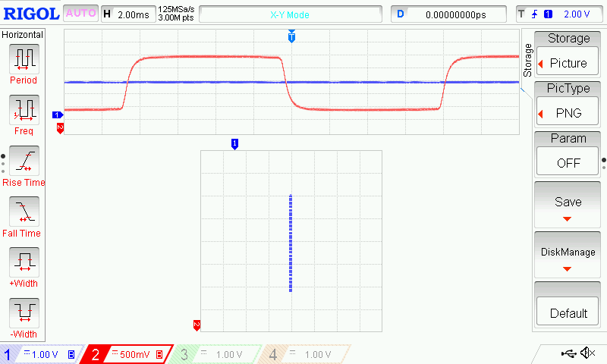Image resolution: width=607 pixels, height=364 pixels.
Task: Select the +Width measurement icon
Action: point(24,262)
